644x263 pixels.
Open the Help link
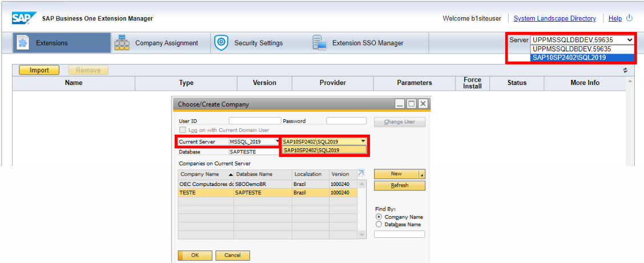615,18
